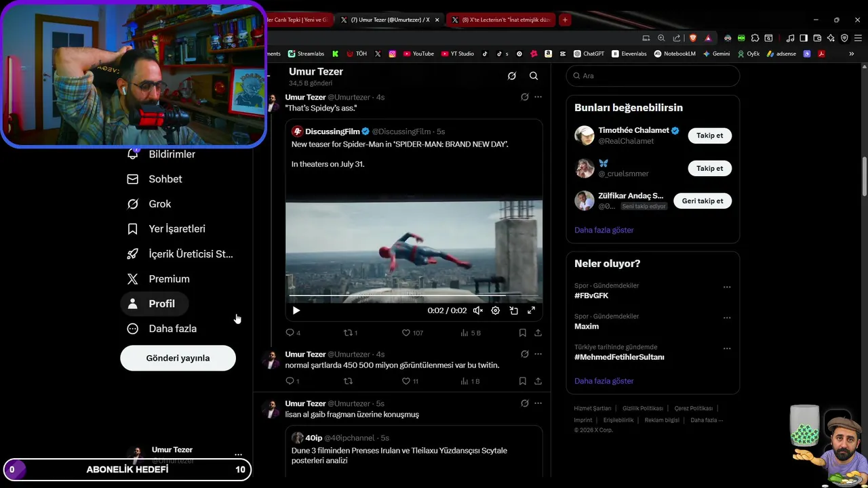Like the post with 107 likes

coord(412,333)
